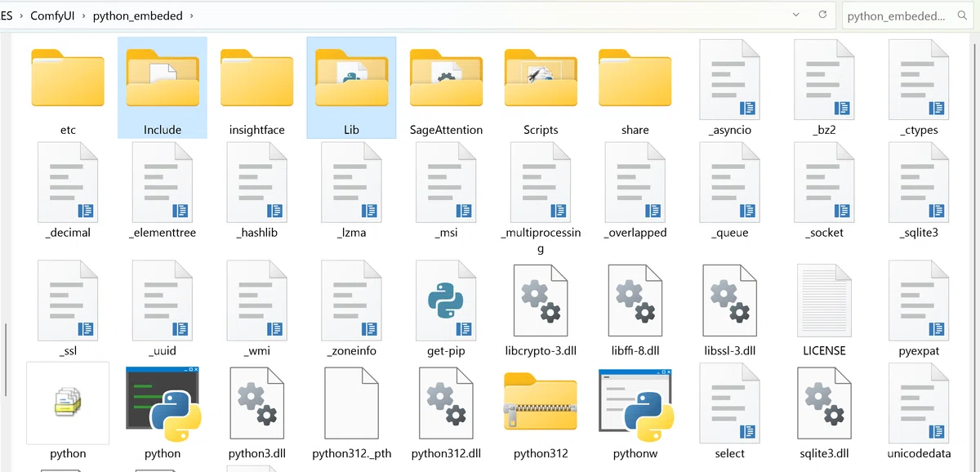Viewport: 980px width, 472px height.
Task: Select libssl-3.dll
Action: pyautogui.click(x=730, y=309)
